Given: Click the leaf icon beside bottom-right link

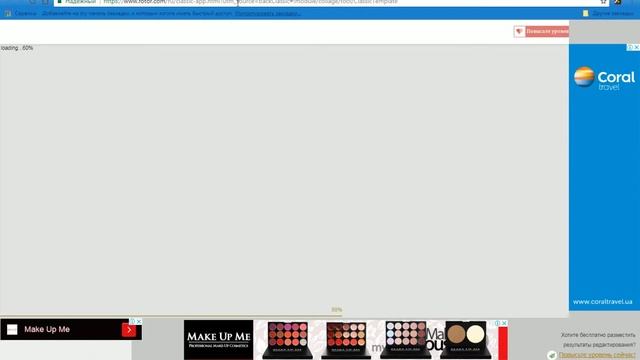Looking at the screenshot, I should coord(552,355).
